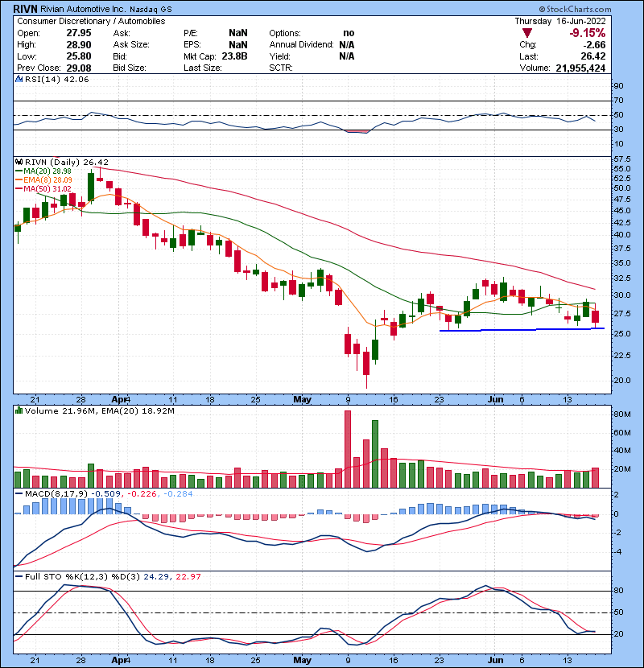
Task: Click the green line marker before MA(20)
Action: (19, 171)
